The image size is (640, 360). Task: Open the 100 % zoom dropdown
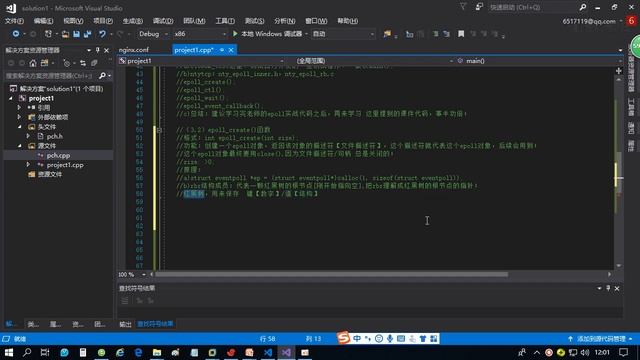pyautogui.click(x=144, y=275)
